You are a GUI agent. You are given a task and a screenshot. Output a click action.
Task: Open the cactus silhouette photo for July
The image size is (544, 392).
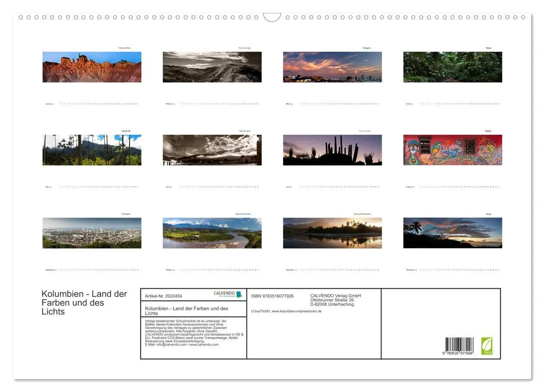[332, 150]
